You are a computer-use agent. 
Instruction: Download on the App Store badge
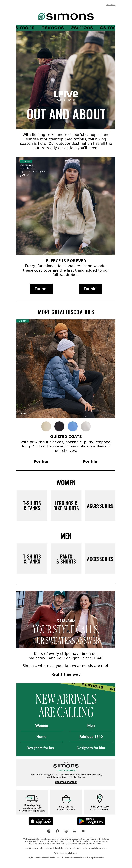[41, 821]
